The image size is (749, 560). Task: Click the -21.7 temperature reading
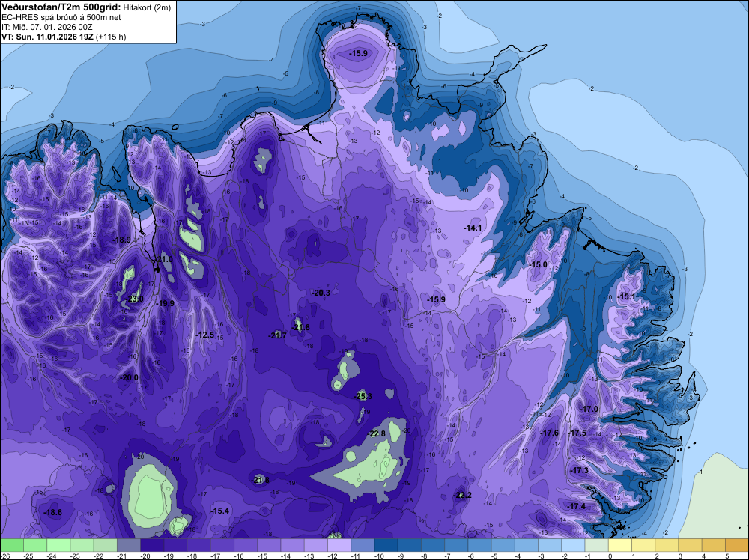[278, 335]
